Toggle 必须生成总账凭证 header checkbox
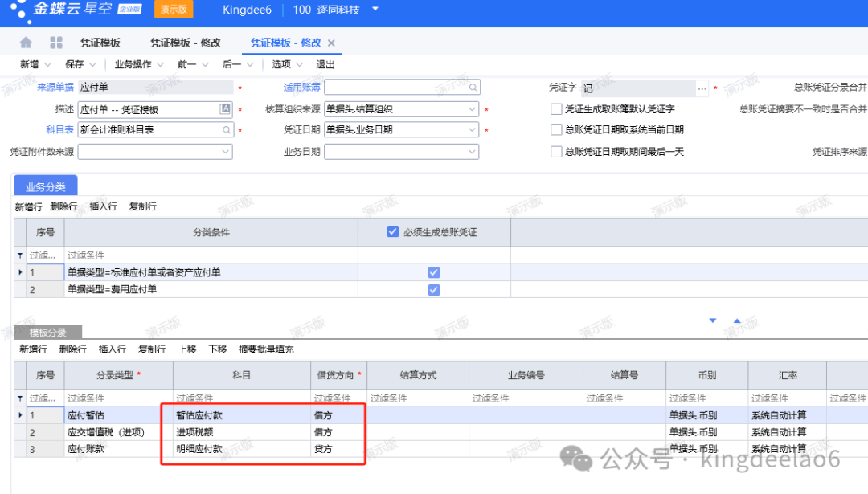 point(393,232)
